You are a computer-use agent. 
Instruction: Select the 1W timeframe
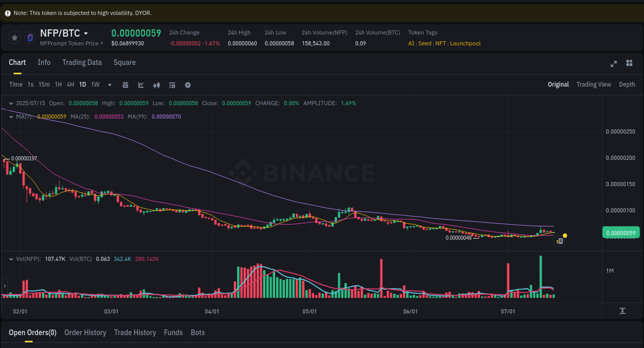[95, 85]
